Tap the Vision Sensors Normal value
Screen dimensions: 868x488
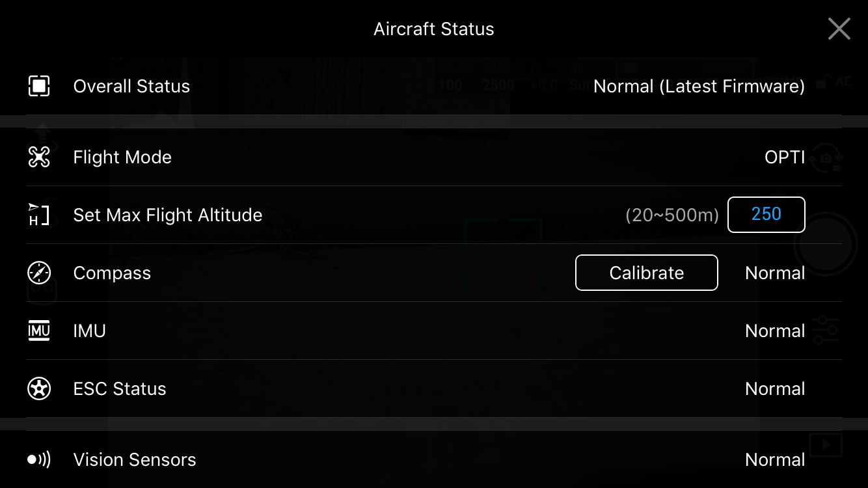point(775,459)
